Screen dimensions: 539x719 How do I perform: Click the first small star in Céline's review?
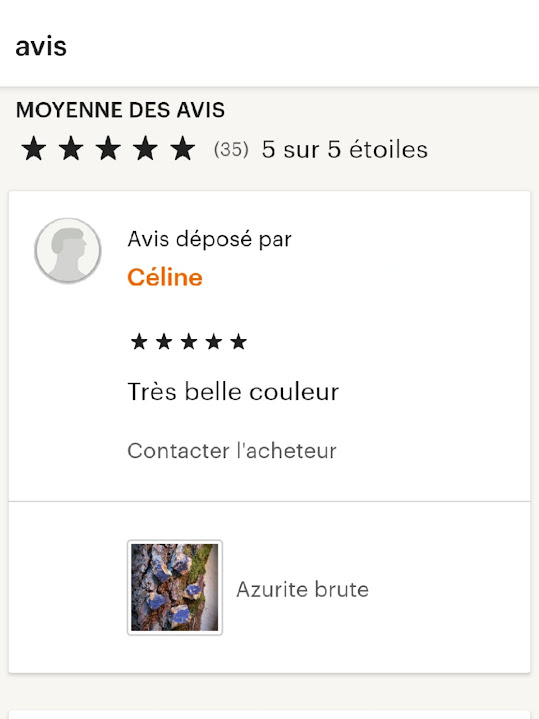[139, 342]
